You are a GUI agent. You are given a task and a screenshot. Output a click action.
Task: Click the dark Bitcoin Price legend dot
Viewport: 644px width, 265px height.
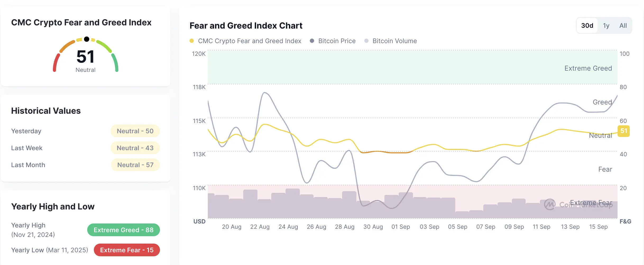pyautogui.click(x=312, y=41)
